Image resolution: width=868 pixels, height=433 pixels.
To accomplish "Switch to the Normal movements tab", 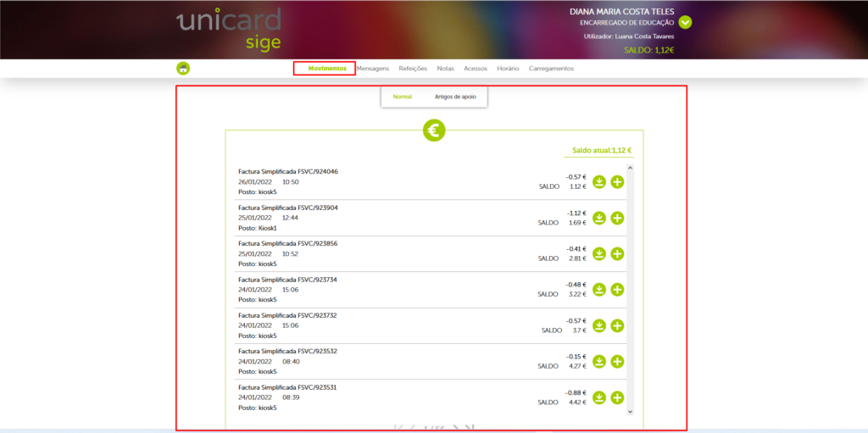I will click(403, 97).
